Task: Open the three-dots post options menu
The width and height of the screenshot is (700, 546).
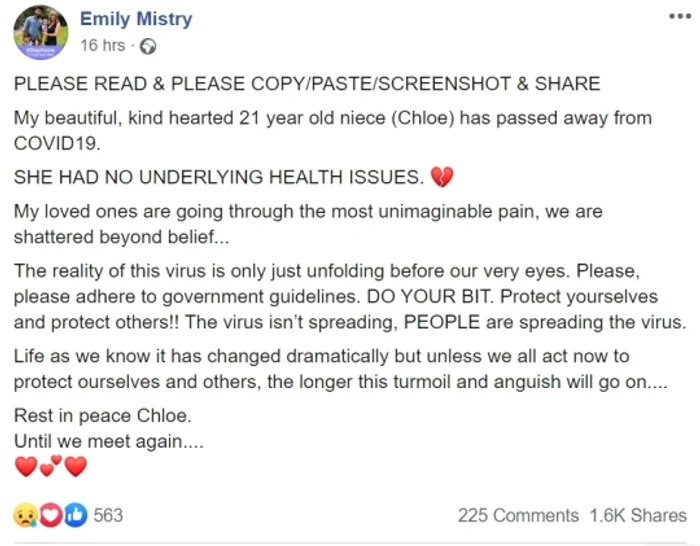Action: point(680,17)
